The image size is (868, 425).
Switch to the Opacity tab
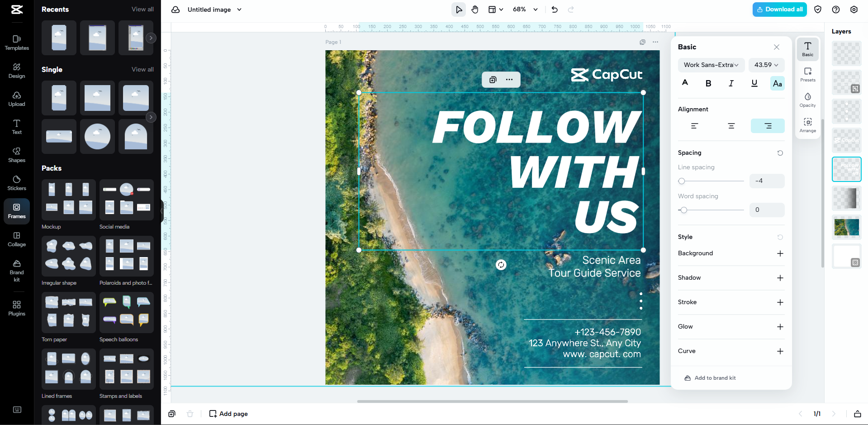[807, 100]
